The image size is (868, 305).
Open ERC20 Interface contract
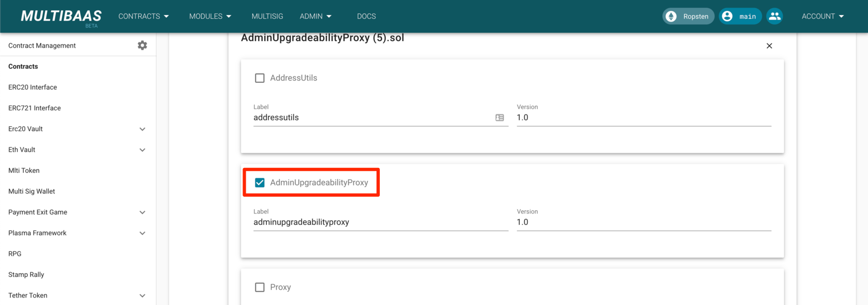point(33,87)
